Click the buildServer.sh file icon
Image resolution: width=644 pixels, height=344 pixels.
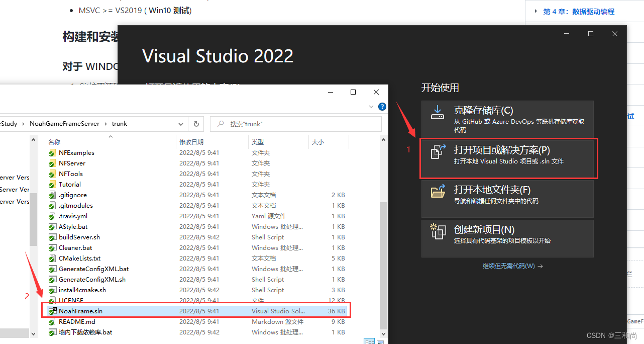pyautogui.click(x=52, y=237)
